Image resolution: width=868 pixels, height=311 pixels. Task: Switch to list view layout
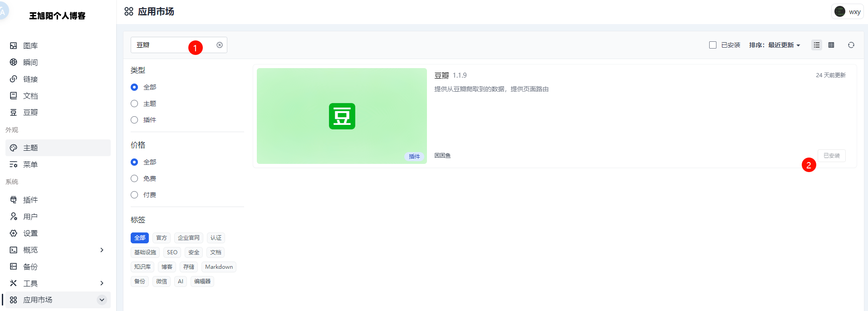[x=816, y=45]
